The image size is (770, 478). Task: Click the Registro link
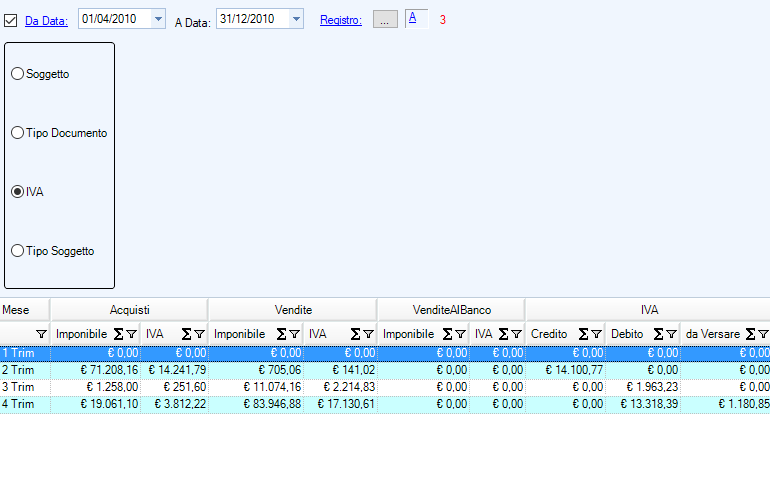point(341,20)
